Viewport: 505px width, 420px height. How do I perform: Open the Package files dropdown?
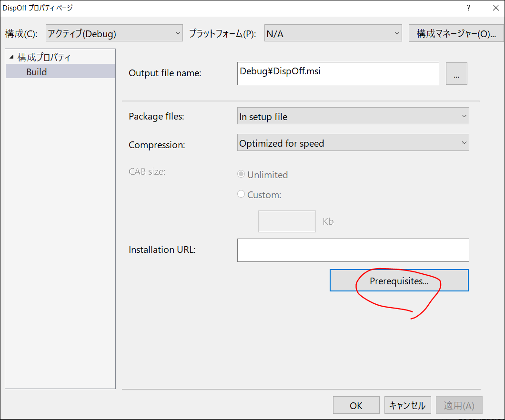click(x=353, y=116)
